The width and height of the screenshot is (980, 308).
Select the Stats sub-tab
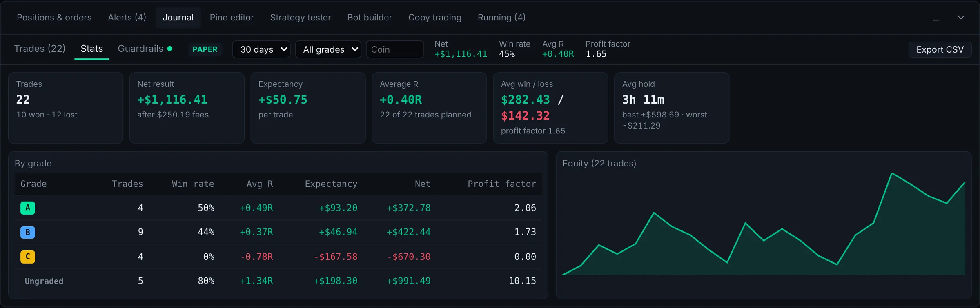91,49
